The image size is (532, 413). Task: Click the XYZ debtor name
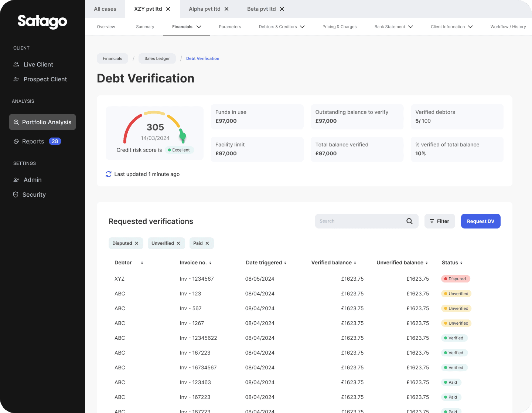click(119, 279)
